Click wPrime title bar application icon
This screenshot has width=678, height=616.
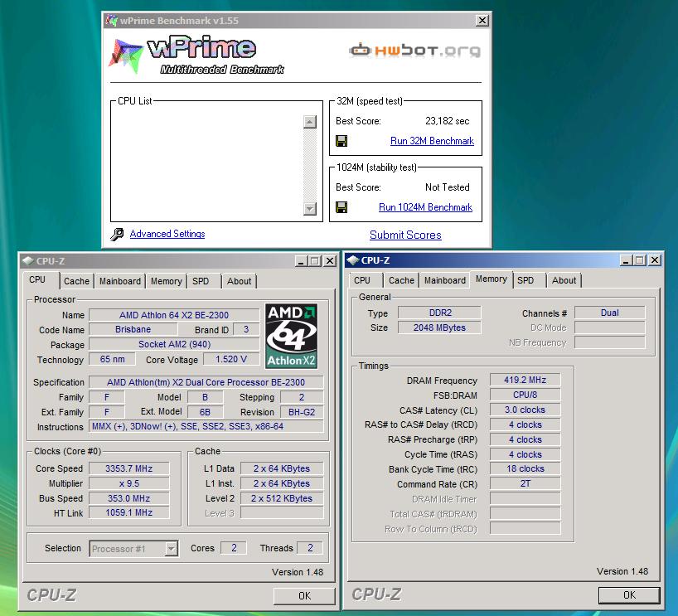coord(112,21)
